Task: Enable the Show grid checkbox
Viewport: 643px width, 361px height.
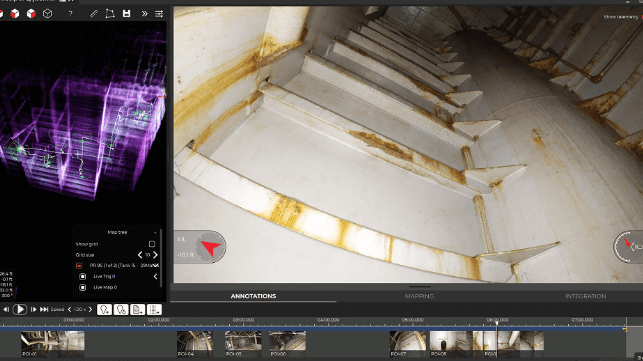Action: 152,244
